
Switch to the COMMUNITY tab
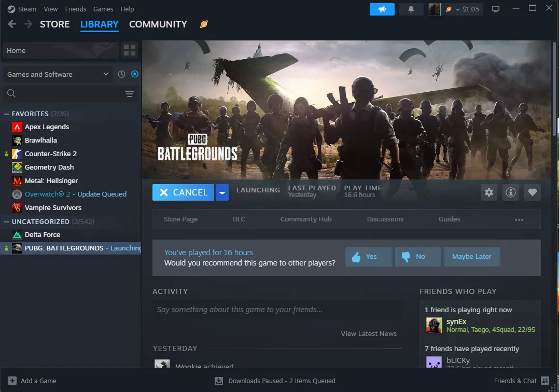point(158,24)
